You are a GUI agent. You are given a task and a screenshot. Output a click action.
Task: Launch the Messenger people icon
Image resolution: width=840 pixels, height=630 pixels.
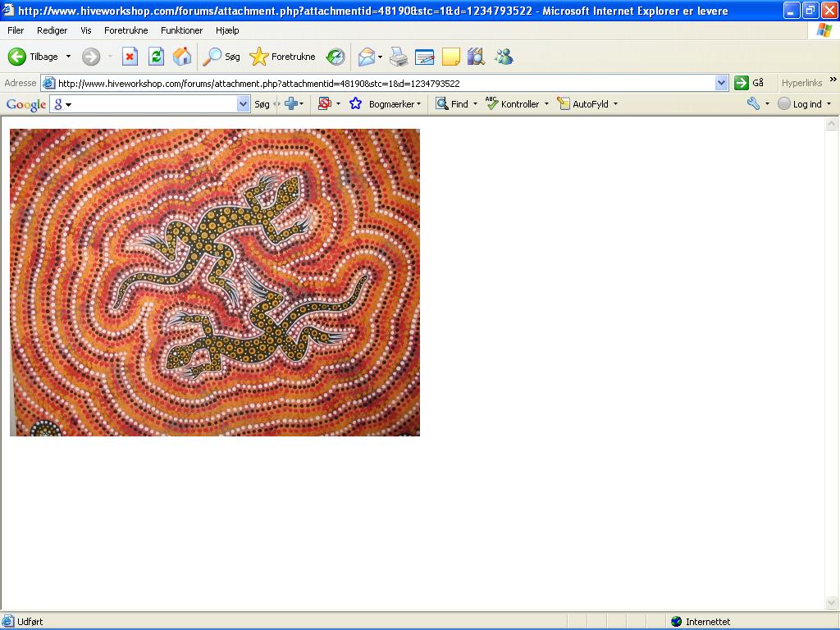pos(504,57)
